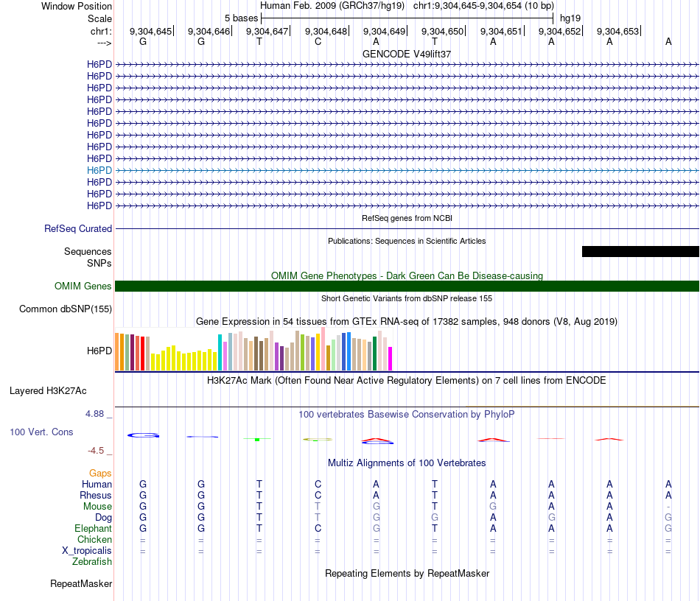Screen dimensions: 700x601
Task: Click the Zebrafish species label
Action: pos(92,561)
